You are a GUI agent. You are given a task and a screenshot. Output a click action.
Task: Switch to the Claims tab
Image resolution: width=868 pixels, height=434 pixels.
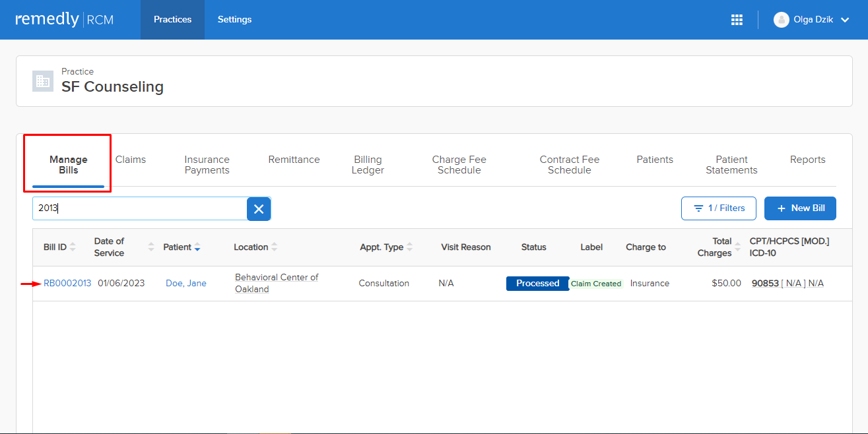(131, 160)
